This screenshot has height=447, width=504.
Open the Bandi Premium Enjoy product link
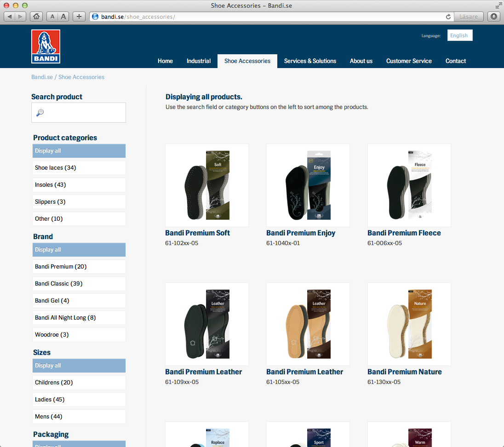click(x=301, y=233)
